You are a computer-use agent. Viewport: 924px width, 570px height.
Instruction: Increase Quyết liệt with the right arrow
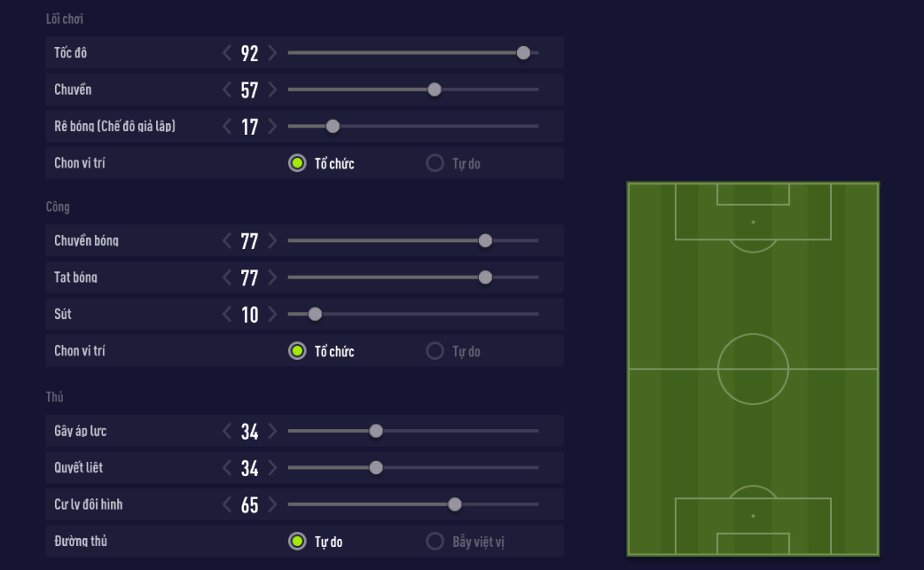click(271, 468)
